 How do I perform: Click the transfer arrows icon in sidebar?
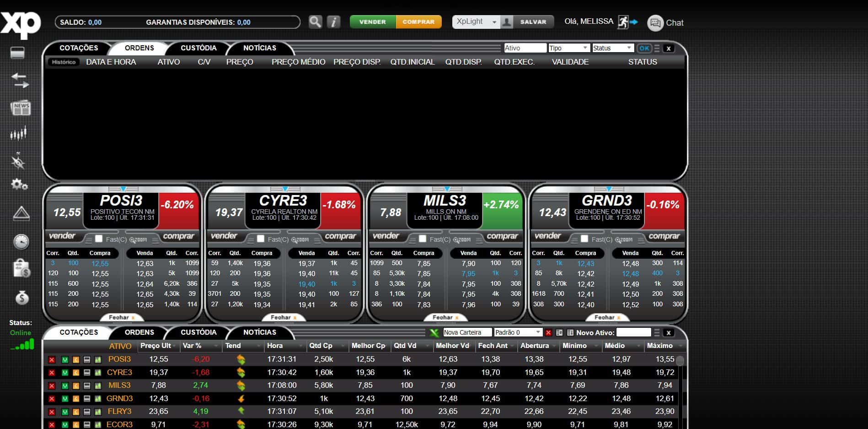(20, 81)
